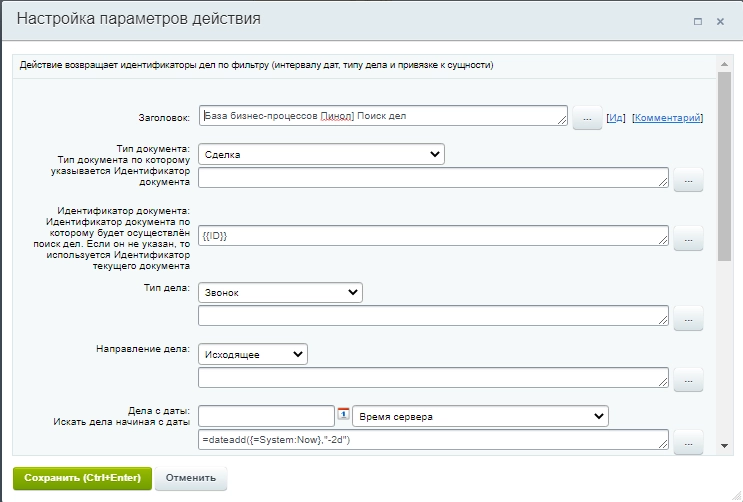
Task: Open the Время сервера timezone dropdown
Action: 480,415
